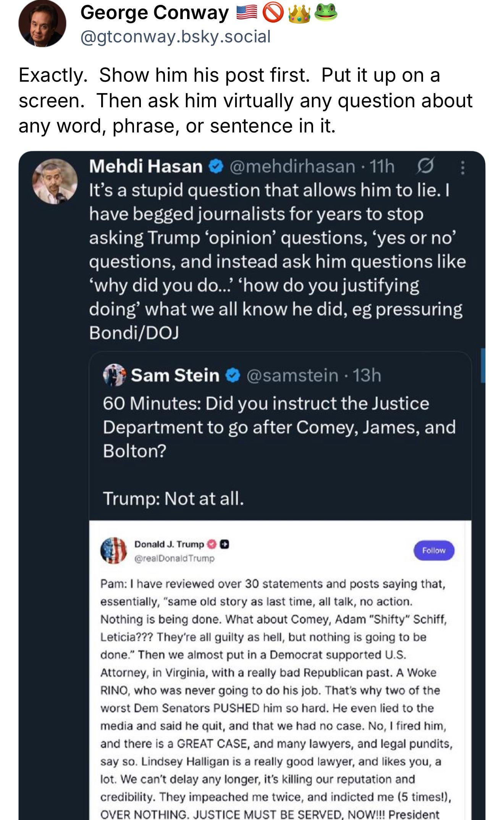
Task: Click Sam Stein's small avatar
Action: coord(114,375)
